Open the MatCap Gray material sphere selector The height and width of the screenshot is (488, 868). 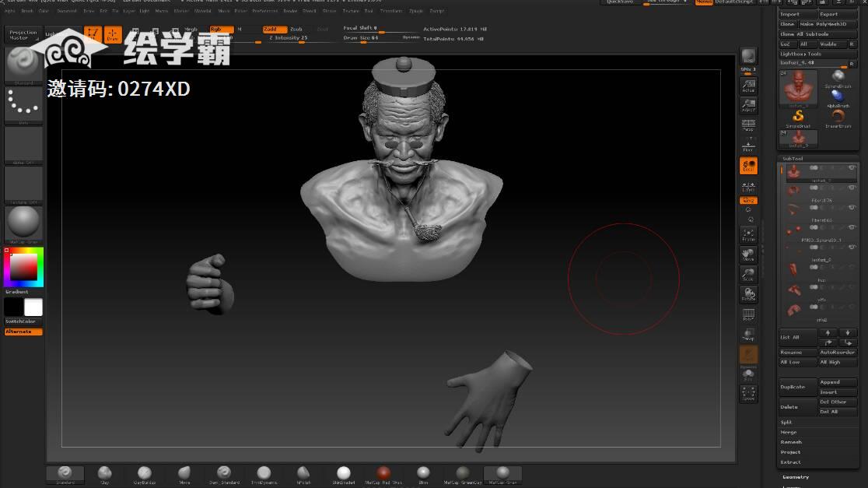coord(23,224)
